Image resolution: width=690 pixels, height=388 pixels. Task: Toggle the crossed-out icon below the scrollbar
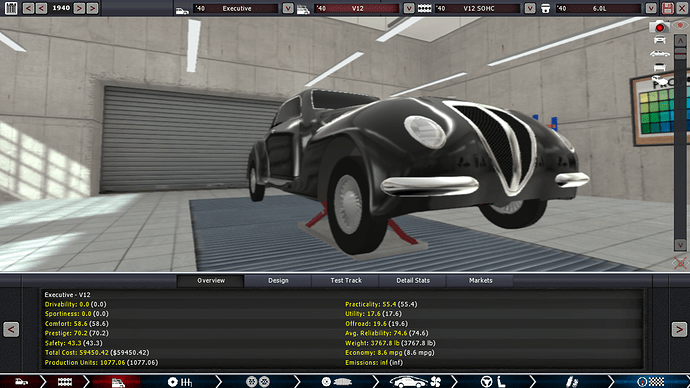[x=680, y=263]
